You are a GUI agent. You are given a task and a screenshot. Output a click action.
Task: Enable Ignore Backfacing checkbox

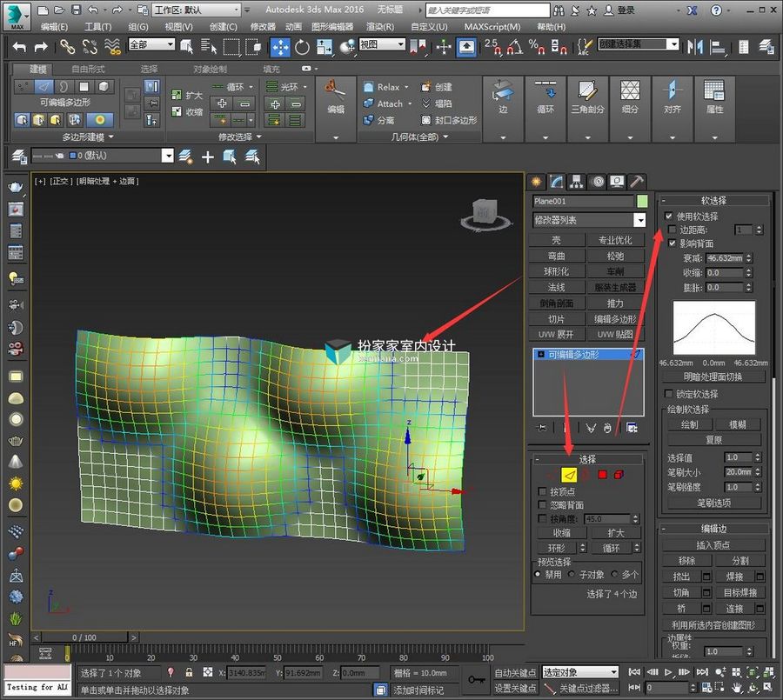click(x=542, y=504)
